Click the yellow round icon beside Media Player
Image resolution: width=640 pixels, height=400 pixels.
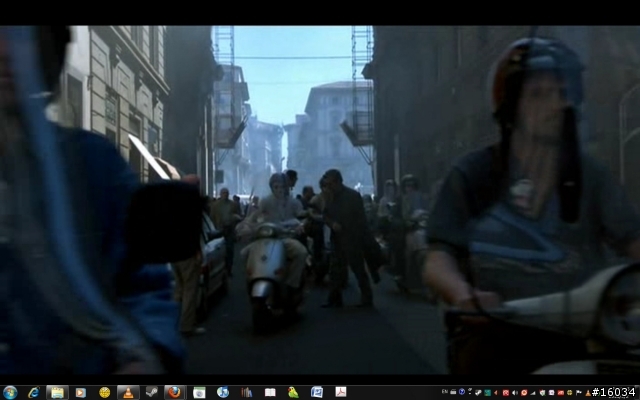click(x=104, y=393)
